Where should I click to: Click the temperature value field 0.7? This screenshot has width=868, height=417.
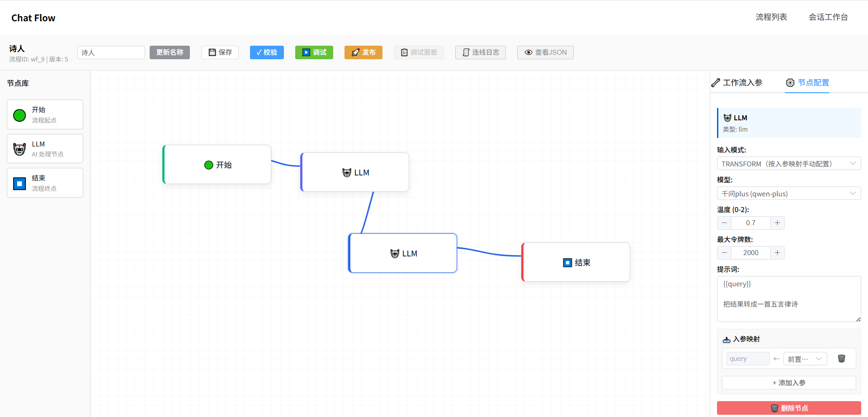point(751,223)
